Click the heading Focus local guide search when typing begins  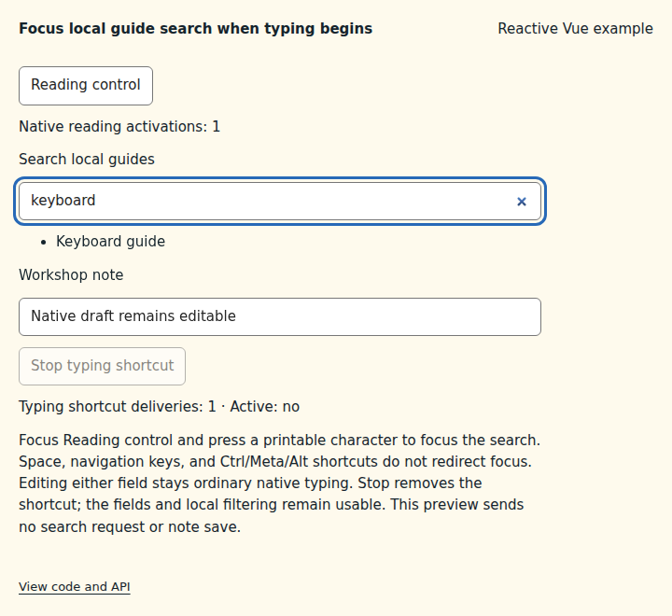195,29
